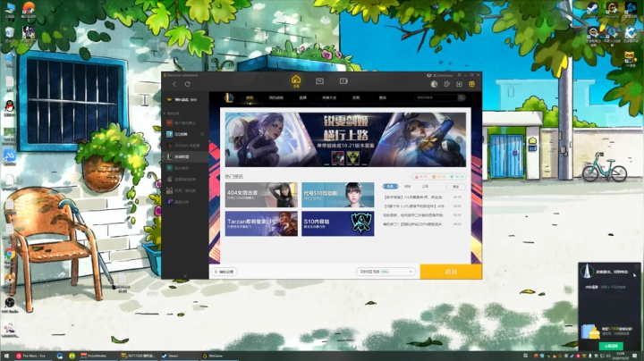Focus the search input field
The height and width of the screenshot is (361, 644).
point(436,97)
